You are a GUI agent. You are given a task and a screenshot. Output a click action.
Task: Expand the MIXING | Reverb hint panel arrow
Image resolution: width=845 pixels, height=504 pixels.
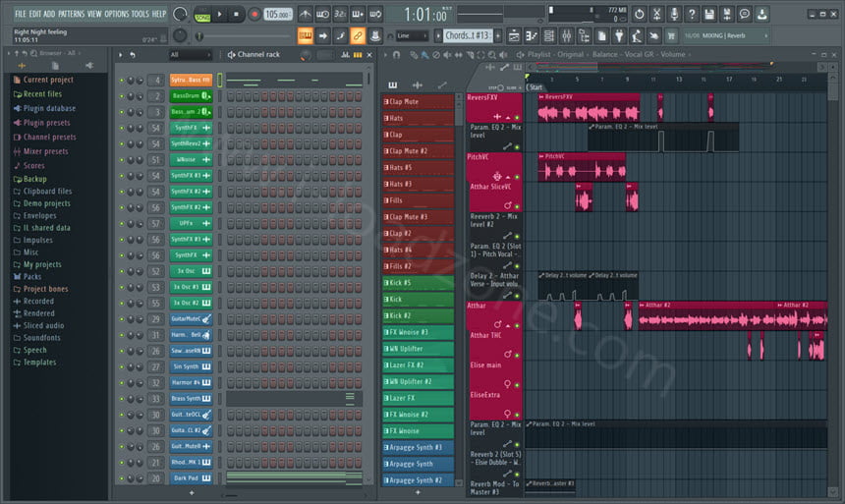766,36
